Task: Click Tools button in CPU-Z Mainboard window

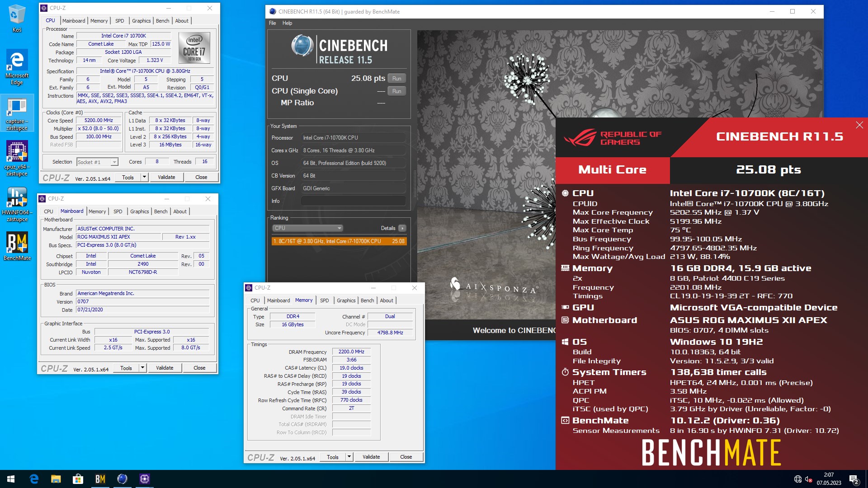Action: [126, 368]
